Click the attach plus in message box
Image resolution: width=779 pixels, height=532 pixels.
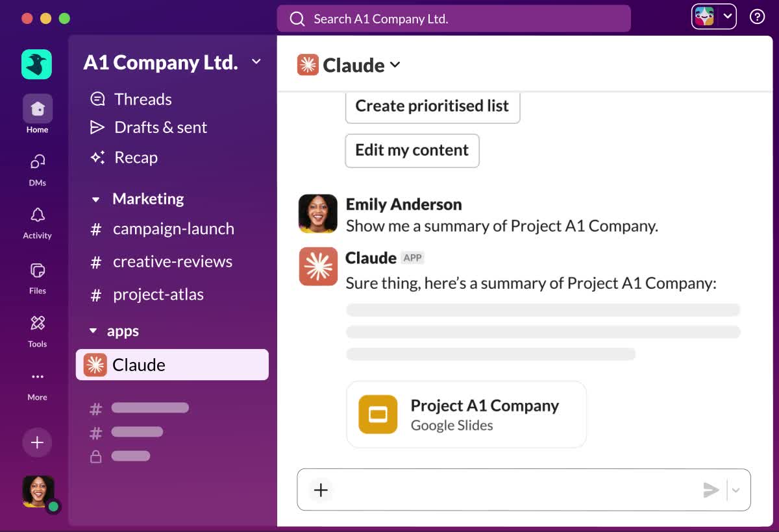[x=321, y=490]
